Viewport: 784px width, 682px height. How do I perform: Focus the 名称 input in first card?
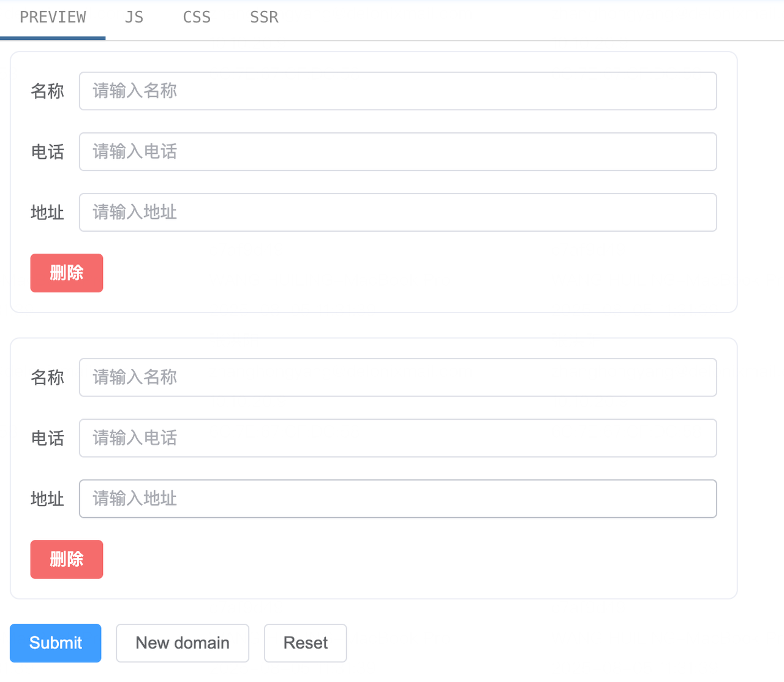click(x=398, y=91)
